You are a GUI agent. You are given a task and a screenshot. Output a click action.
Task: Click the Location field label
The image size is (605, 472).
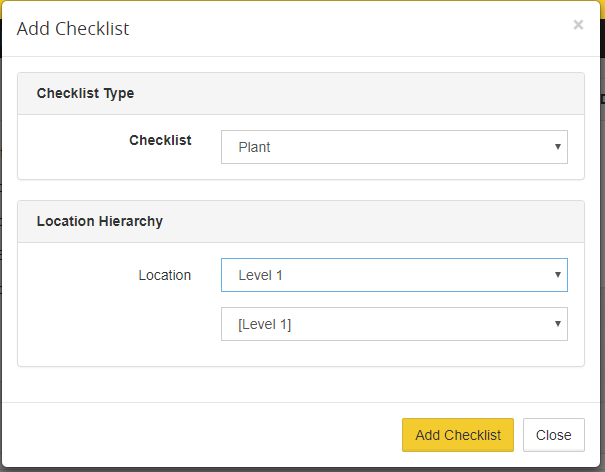click(x=164, y=275)
